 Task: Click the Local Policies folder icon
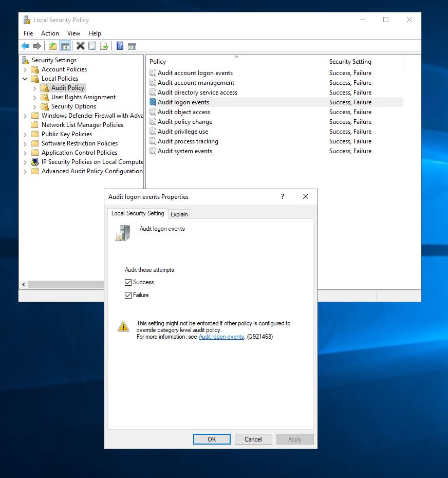(35, 79)
